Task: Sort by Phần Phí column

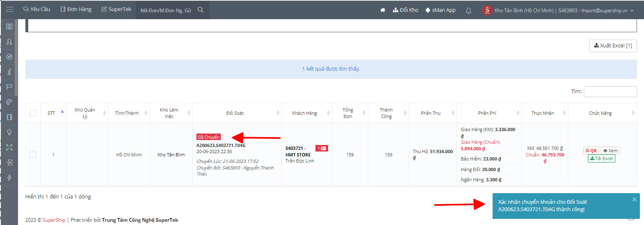Action: (489, 113)
